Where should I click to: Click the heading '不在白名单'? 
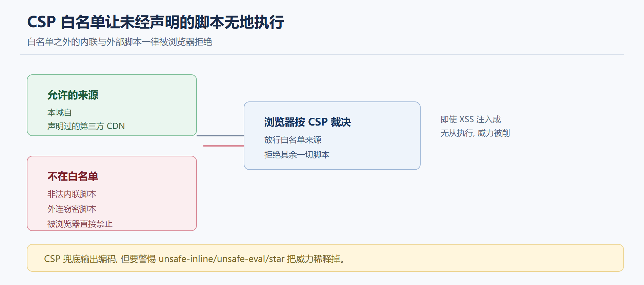pyautogui.click(x=73, y=176)
